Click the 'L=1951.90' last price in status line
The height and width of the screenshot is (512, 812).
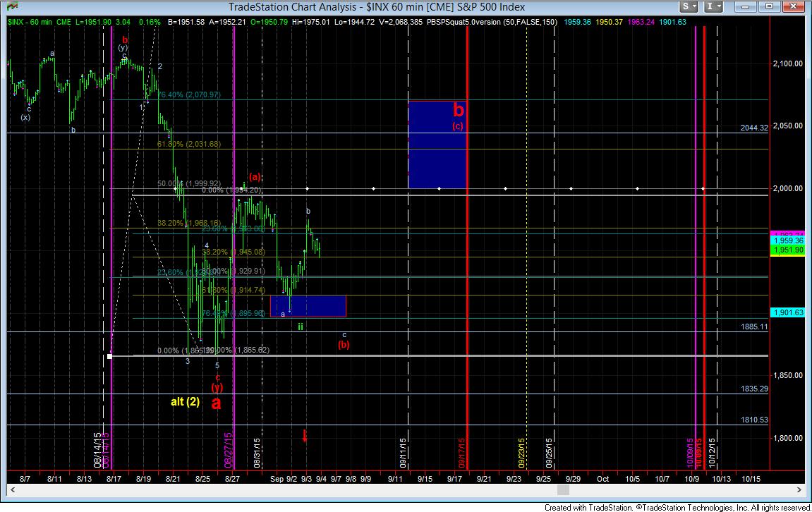(x=94, y=23)
